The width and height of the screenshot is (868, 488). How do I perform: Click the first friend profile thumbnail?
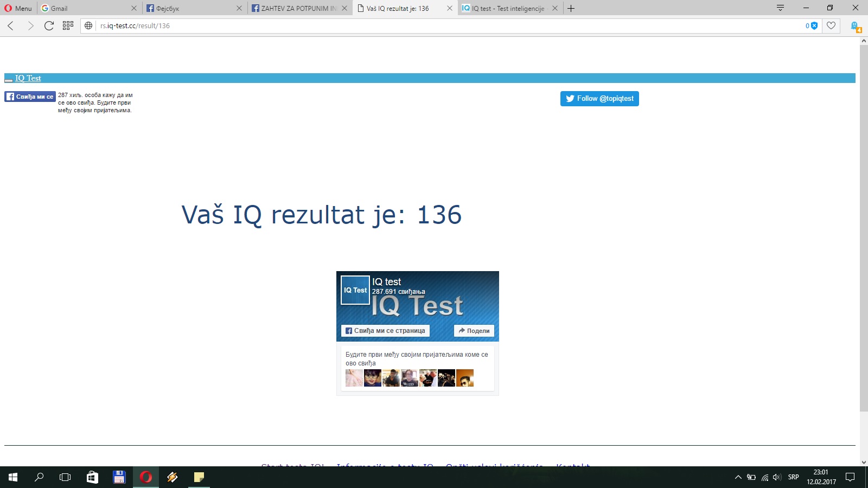click(354, 378)
